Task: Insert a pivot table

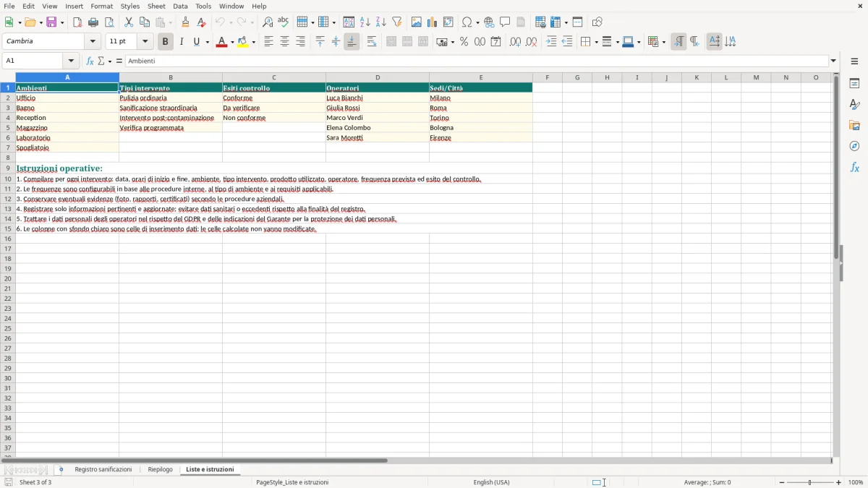Action: coord(448,22)
